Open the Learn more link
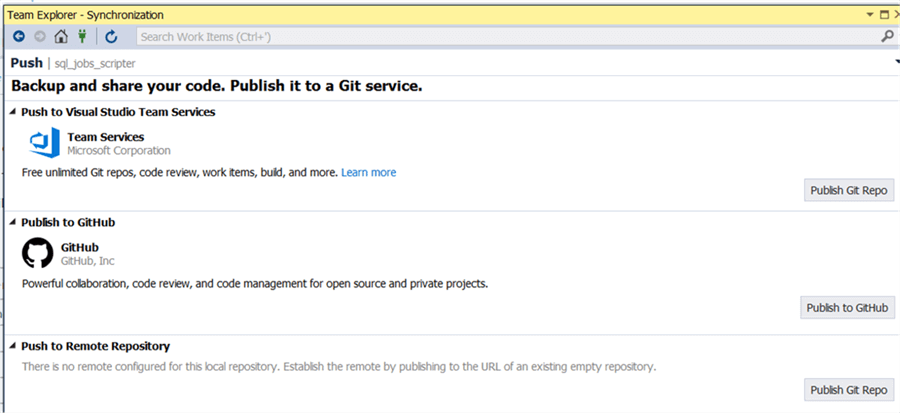 (368, 173)
